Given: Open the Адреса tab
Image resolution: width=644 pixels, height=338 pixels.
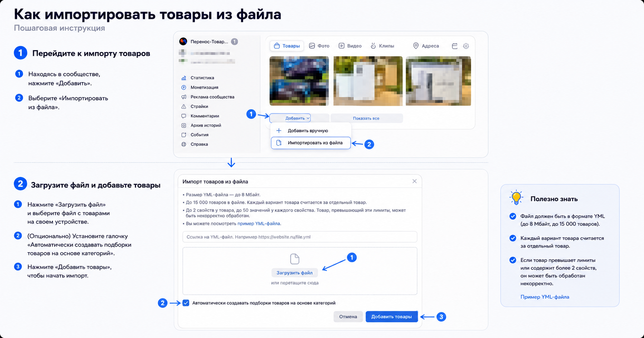Looking at the screenshot, I should (x=426, y=46).
